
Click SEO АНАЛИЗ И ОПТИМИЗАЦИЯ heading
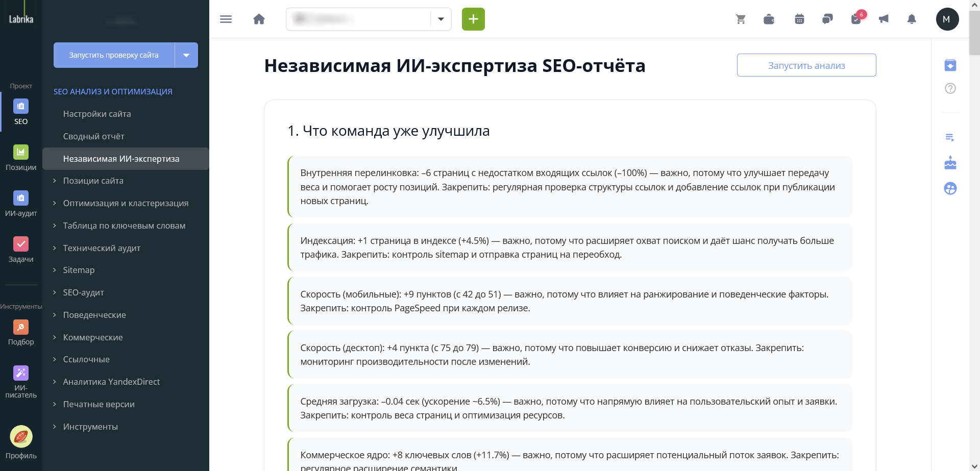click(113, 91)
